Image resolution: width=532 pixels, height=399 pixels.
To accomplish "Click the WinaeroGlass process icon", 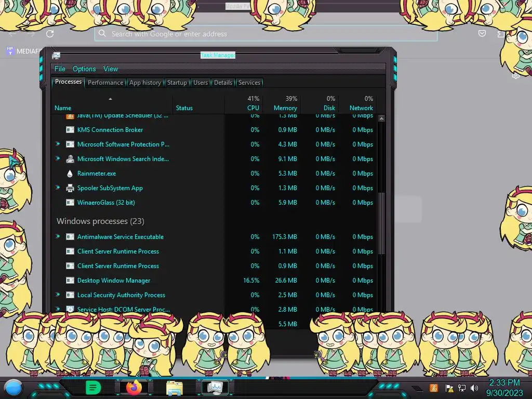I will click(x=70, y=203).
